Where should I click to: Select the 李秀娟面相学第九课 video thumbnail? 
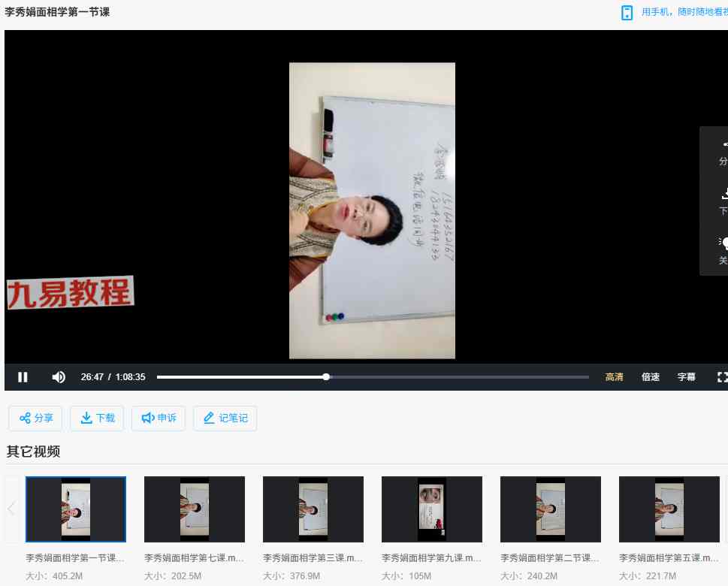[x=432, y=509]
